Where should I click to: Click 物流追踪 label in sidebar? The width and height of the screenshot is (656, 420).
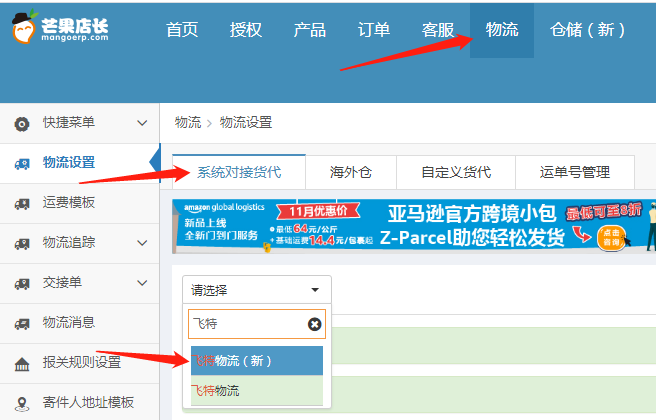pos(69,242)
